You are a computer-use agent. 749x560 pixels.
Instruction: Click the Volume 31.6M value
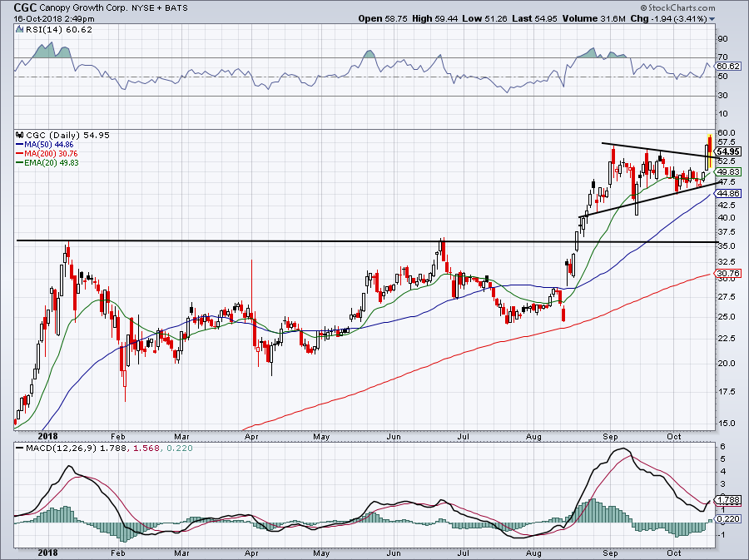pyautogui.click(x=593, y=18)
